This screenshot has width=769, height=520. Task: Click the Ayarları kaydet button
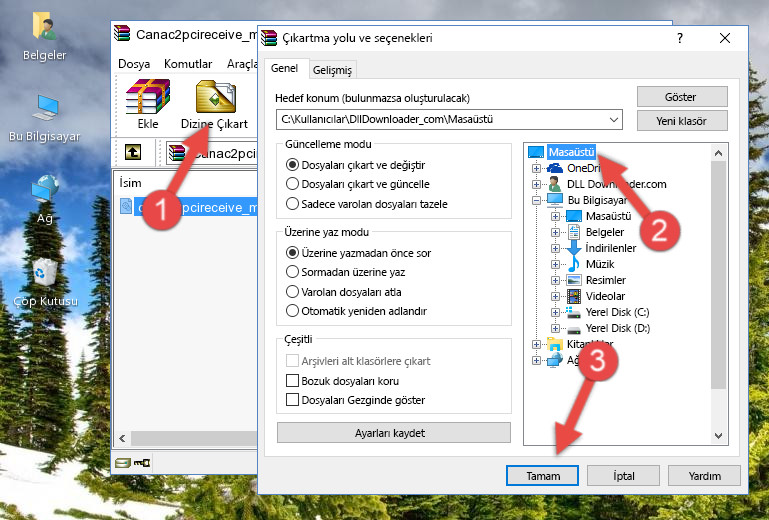click(x=394, y=433)
